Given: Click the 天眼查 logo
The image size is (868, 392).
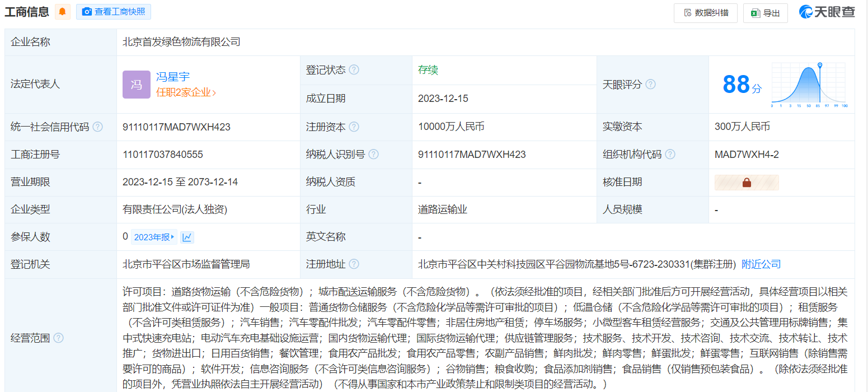Looking at the screenshot, I should (827, 12).
